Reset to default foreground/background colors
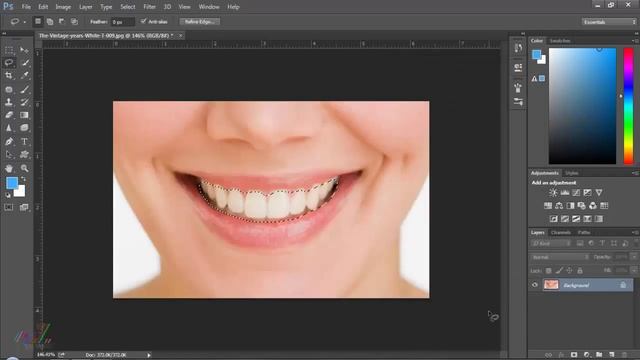The image size is (640, 360). [x=8, y=195]
